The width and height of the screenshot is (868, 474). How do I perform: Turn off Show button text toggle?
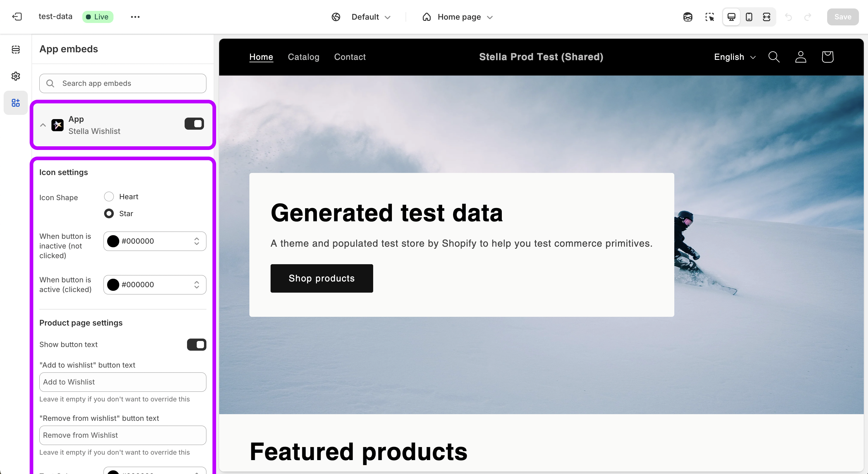click(196, 344)
